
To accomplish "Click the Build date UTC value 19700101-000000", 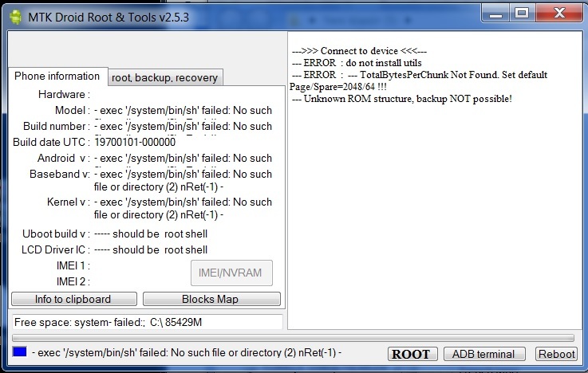I will pos(135,142).
